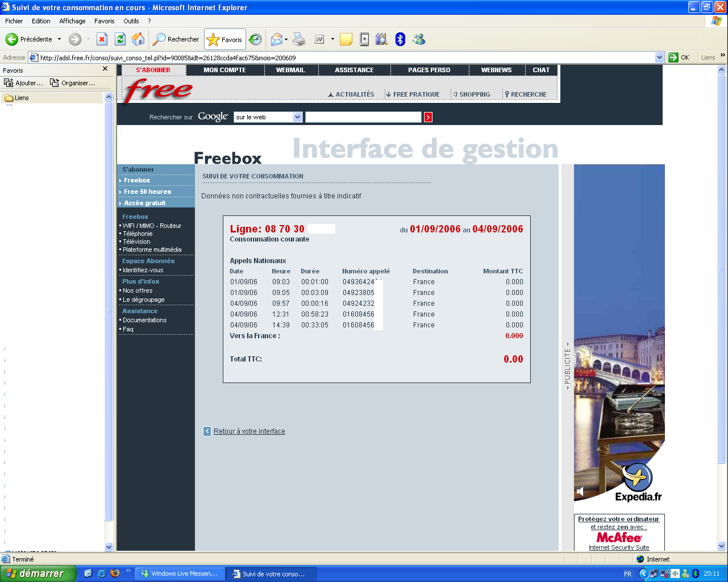The height and width of the screenshot is (582, 728).
Task: Open the Télévision sidebar link
Action: pos(136,242)
